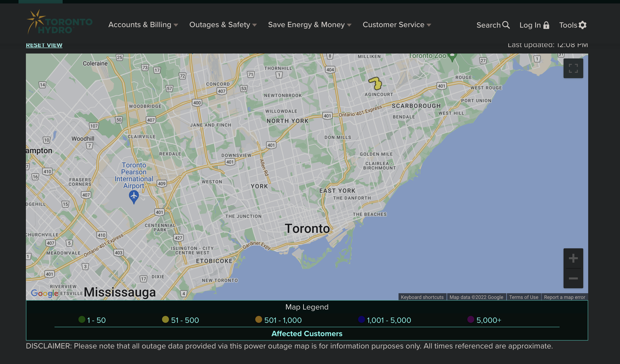Click the Search text in the header

(x=488, y=25)
